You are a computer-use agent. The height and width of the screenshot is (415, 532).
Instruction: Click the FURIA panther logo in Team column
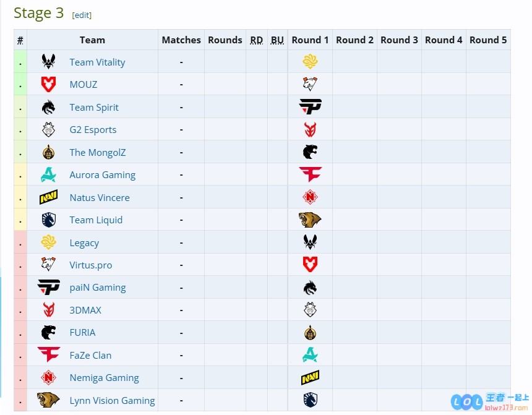pyautogui.click(x=48, y=333)
